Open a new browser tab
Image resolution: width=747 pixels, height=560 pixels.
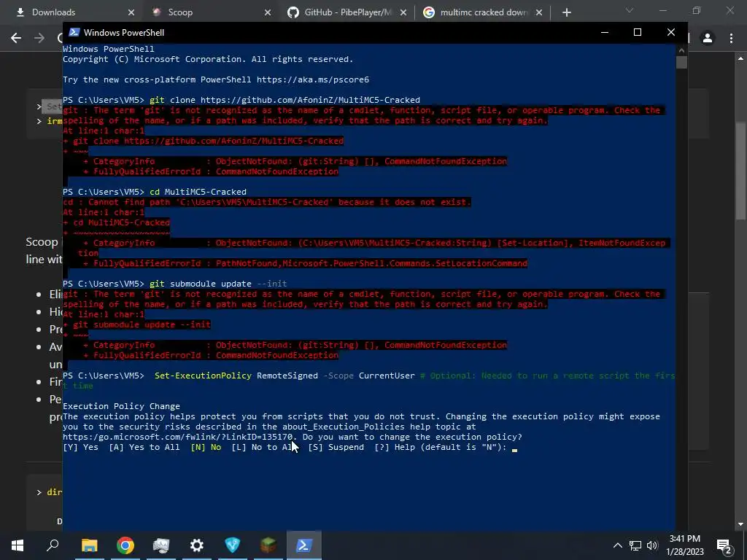[566, 12]
